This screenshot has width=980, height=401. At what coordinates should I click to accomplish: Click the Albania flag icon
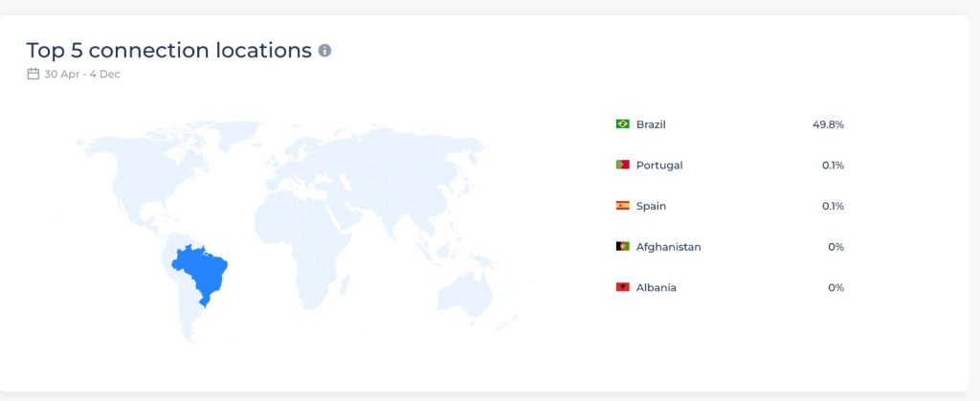622,287
